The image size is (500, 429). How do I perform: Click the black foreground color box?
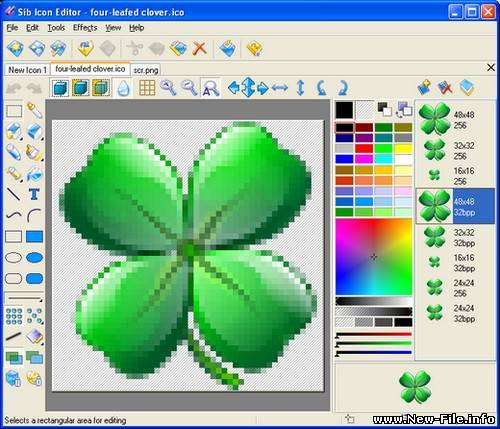(344, 110)
